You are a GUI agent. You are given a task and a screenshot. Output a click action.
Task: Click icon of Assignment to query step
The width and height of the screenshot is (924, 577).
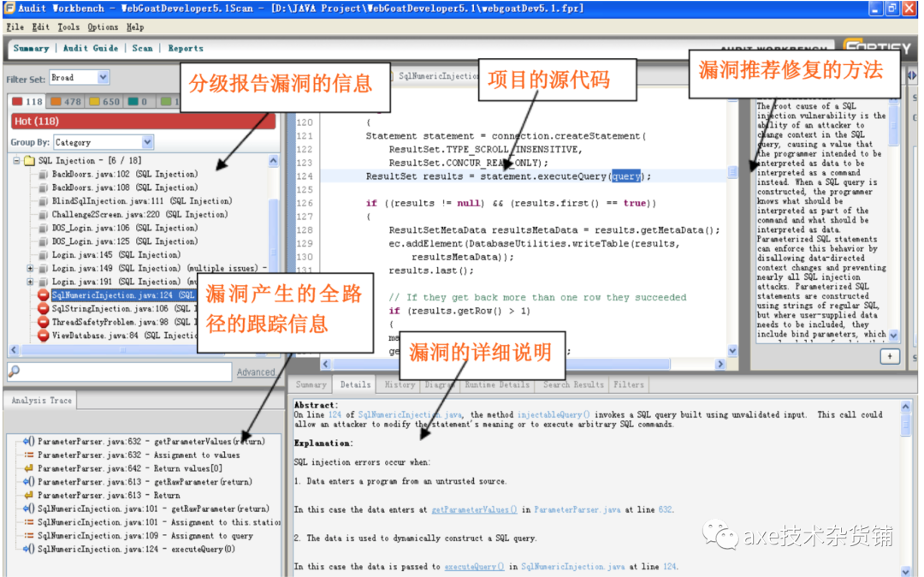click(28, 536)
